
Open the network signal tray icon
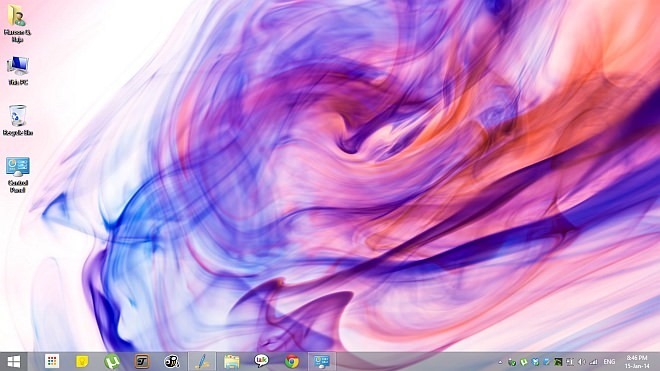point(593,362)
